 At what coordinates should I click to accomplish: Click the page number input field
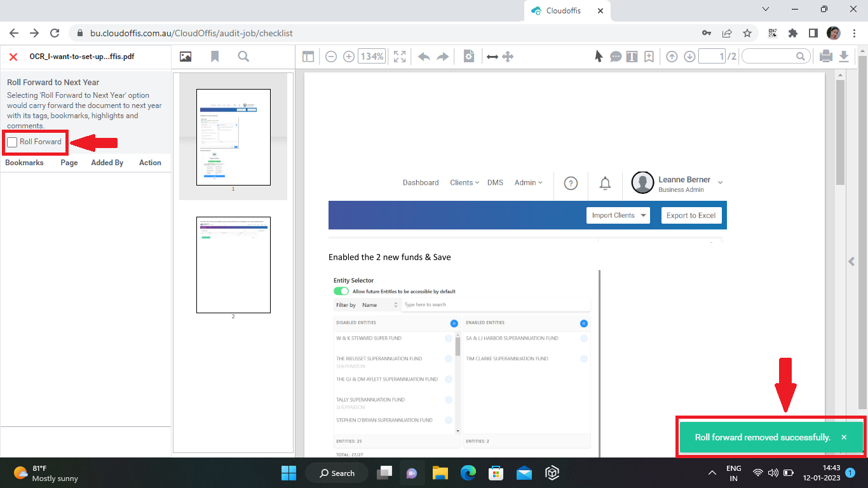click(x=712, y=57)
